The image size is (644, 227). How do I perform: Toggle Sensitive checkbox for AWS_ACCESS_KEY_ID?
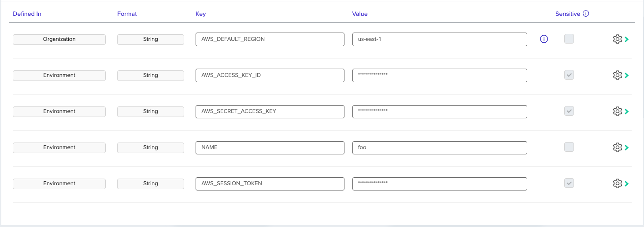(569, 75)
